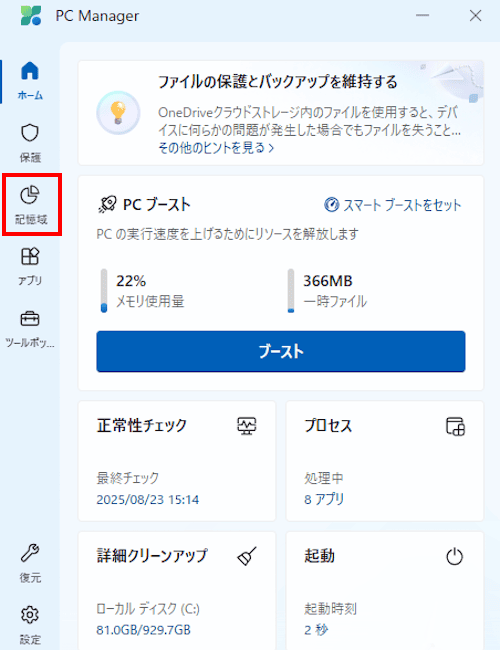Click the 一時ファイル progress bar
The height and width of the screenshot is (650, 500).
click(x=291, y=291)
